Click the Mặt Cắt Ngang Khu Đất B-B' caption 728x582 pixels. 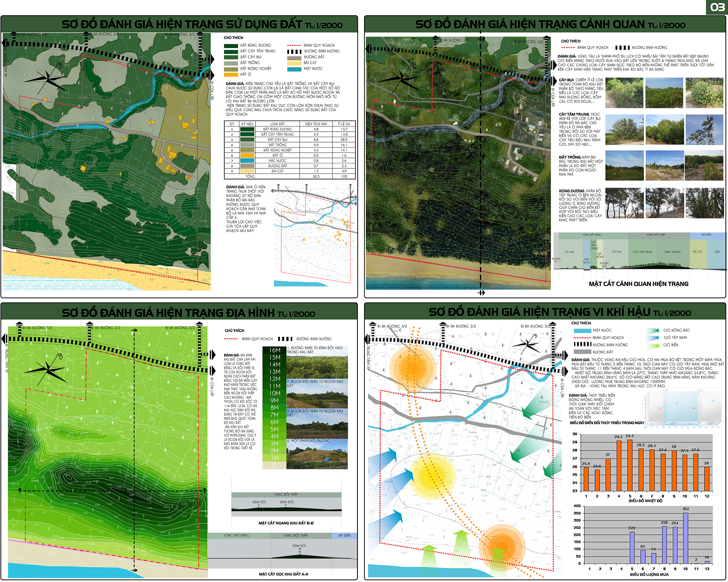click(286, 523)
